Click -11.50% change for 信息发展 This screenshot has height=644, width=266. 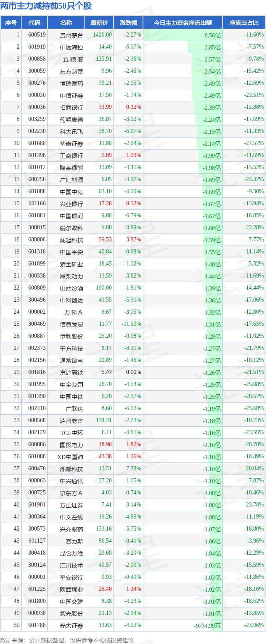pyautogui.click(x=131, y=324)
